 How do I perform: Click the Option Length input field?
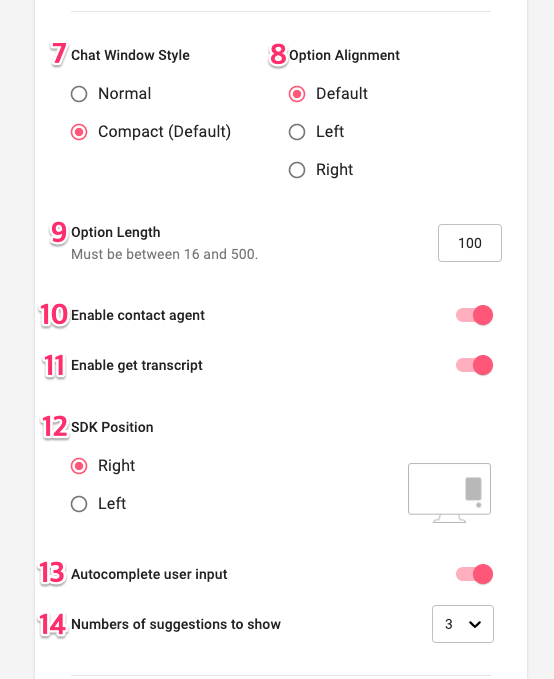click(470, 243)
